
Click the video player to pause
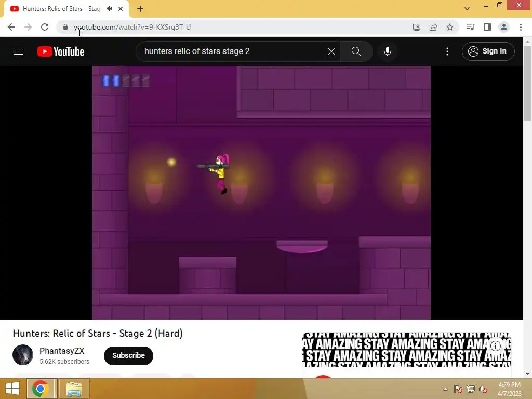[x=261, y=192]
